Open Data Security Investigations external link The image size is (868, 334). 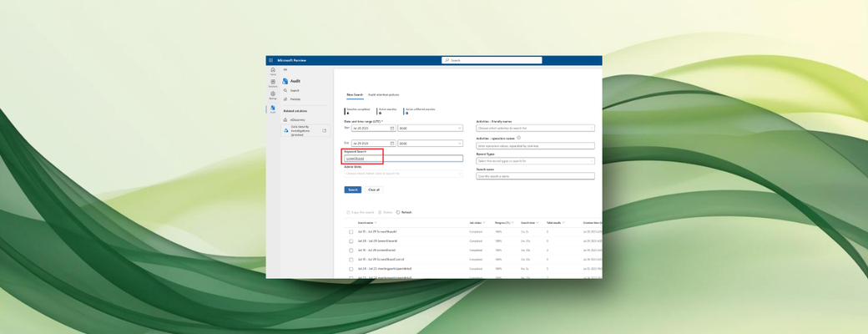click(x=325, y=131)
